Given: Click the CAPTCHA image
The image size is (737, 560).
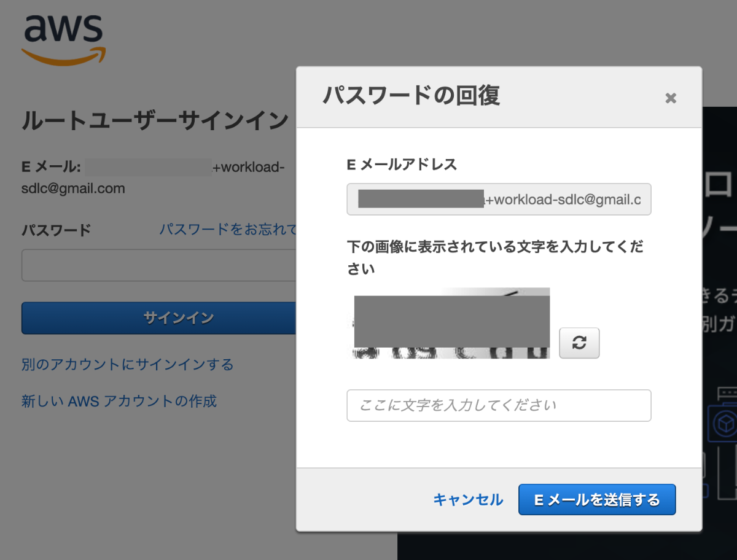Looking at the screenshot, I should (x=451, y=323).
